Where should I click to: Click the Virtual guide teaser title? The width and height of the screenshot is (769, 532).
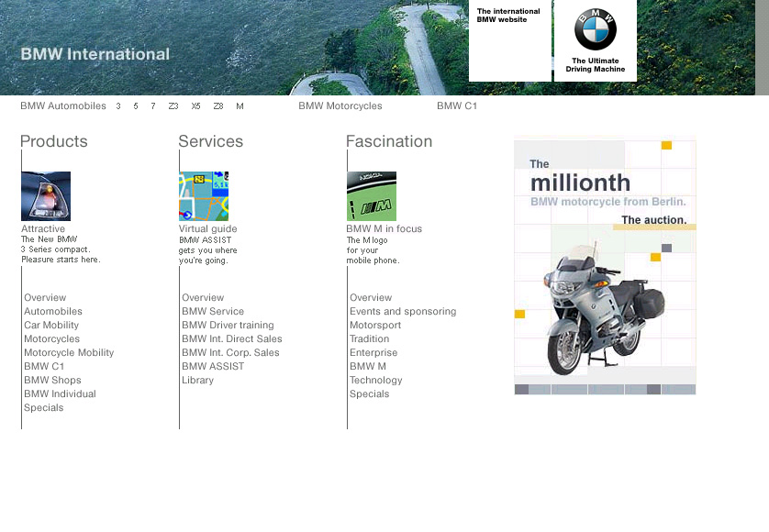coord(208,229)
